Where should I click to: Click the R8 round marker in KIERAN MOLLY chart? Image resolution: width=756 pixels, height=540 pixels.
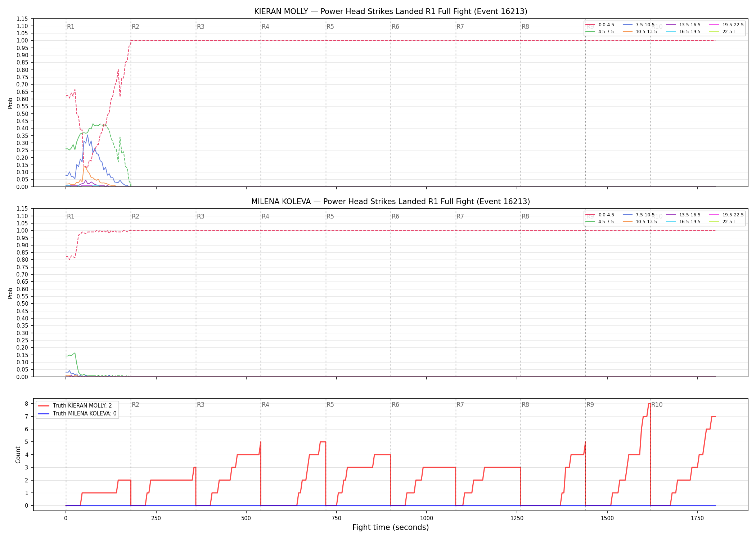click(525, 27)
